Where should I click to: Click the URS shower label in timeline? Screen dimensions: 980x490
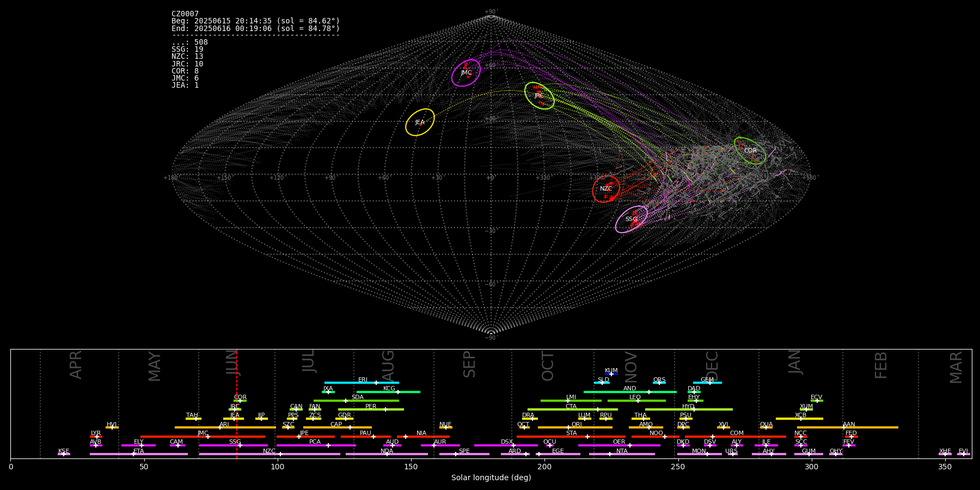731,451
